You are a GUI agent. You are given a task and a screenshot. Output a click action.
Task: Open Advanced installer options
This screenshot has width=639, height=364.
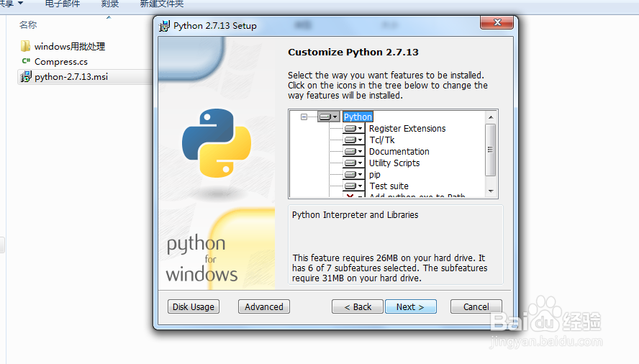[264, 306]
